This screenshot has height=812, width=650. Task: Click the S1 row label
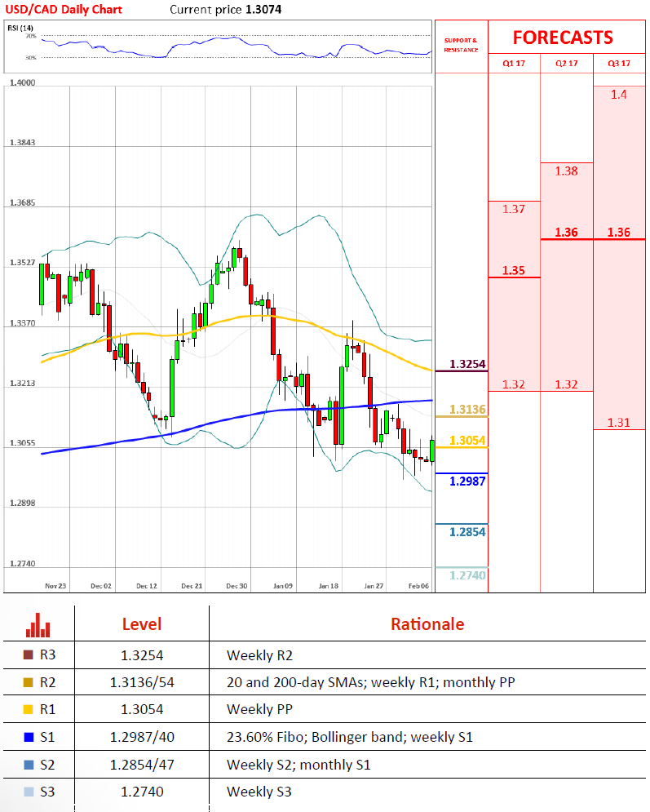(x=47, y=737)
